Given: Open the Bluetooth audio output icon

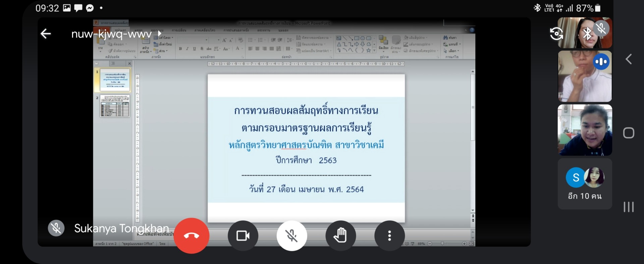Looking at the screenshot, I should point(587,34).
